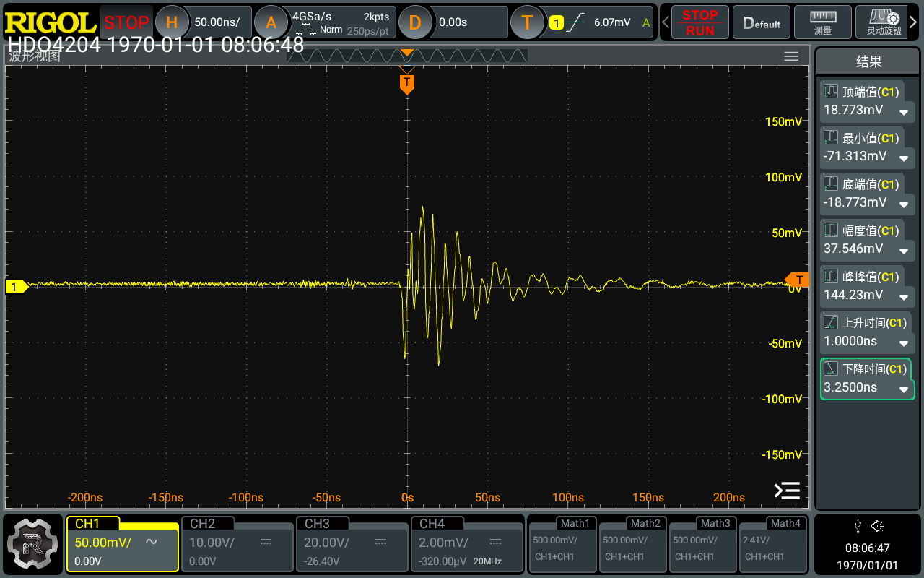Expand the 峰峰值 measurement dropdown arrow

tap(903, 296)
